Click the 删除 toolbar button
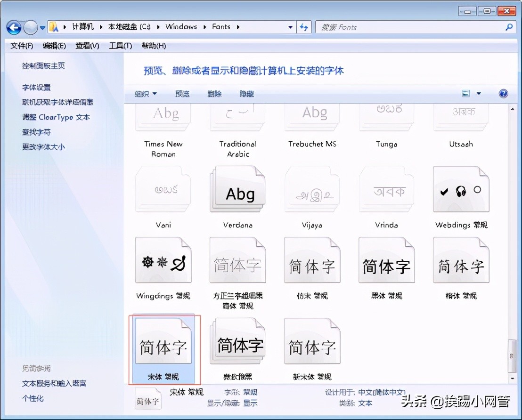The image size is (522, 420). click(x=214, y=93)
